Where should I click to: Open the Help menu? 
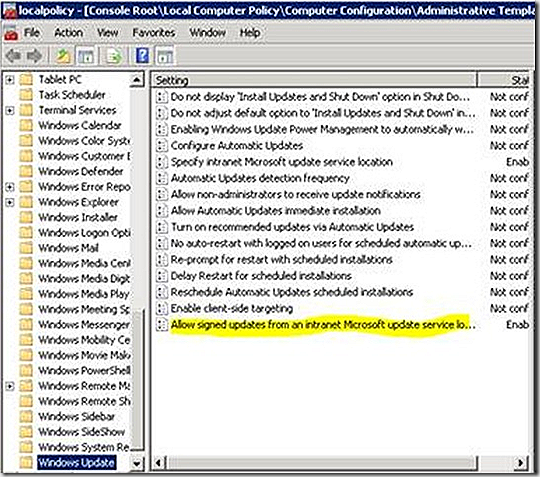point(250,33)
